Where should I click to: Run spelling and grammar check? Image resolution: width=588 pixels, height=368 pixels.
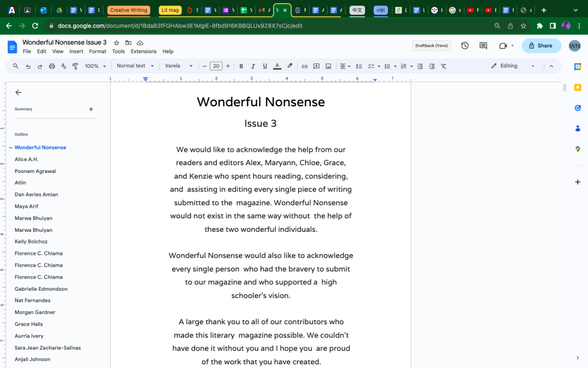pos(63,66)
